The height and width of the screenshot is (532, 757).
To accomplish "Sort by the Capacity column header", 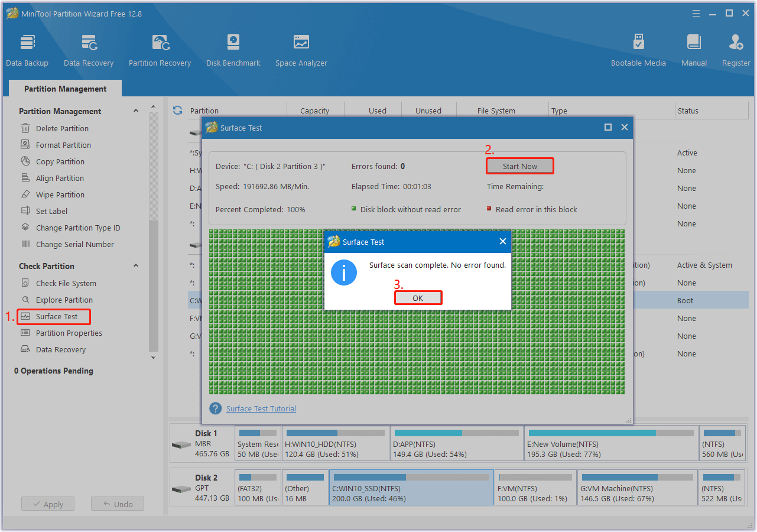I will point(315,111).
